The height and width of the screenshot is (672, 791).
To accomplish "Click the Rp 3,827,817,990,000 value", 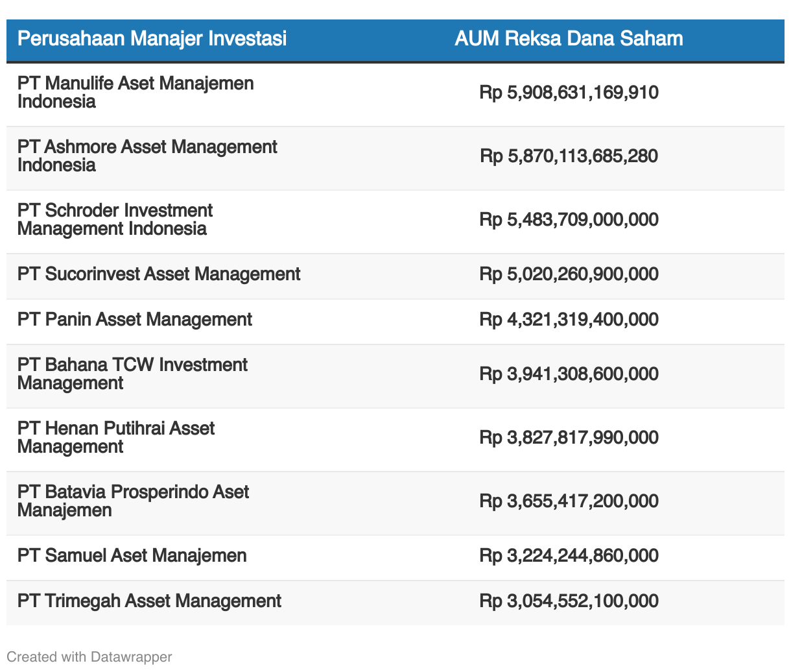I will [569, 438].
